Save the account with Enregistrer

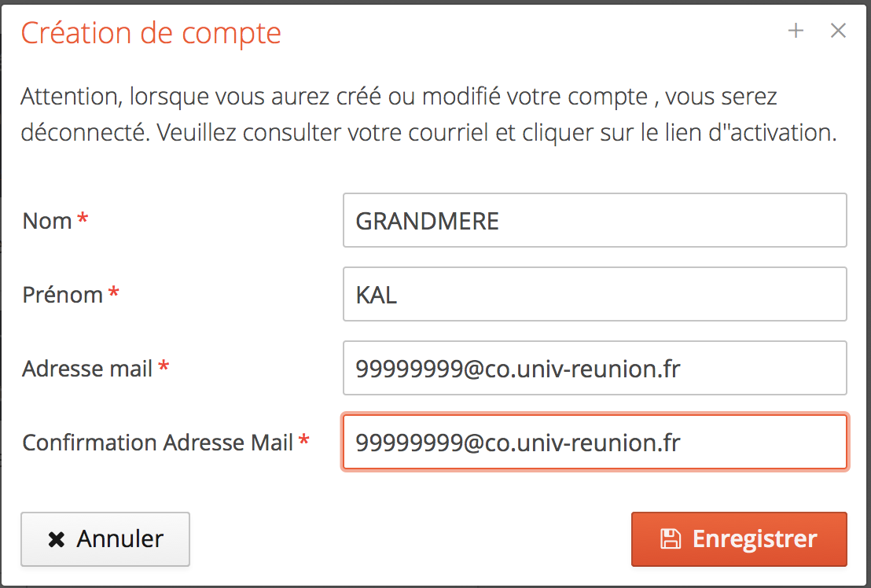click(x=740, y=539)
